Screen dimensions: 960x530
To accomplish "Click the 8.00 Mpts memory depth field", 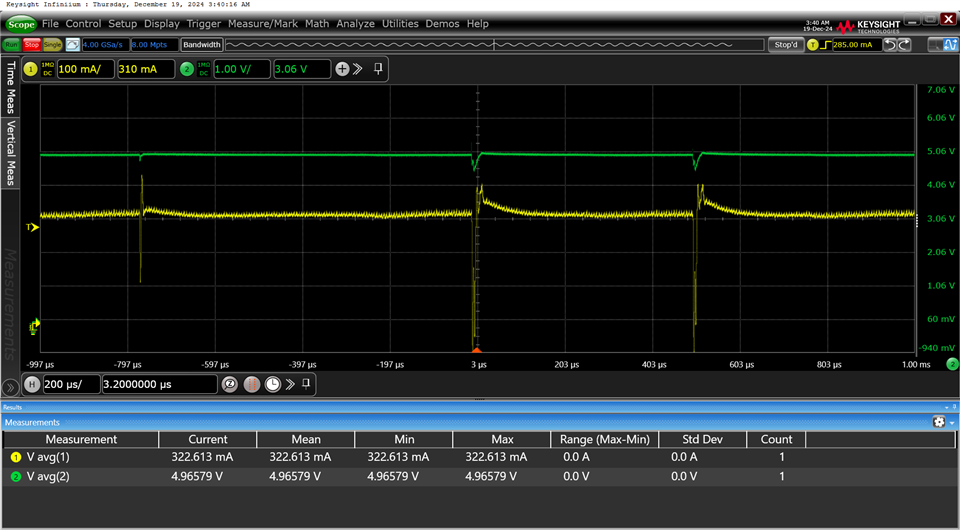I will pyautogui.click(x=154, y=45).
